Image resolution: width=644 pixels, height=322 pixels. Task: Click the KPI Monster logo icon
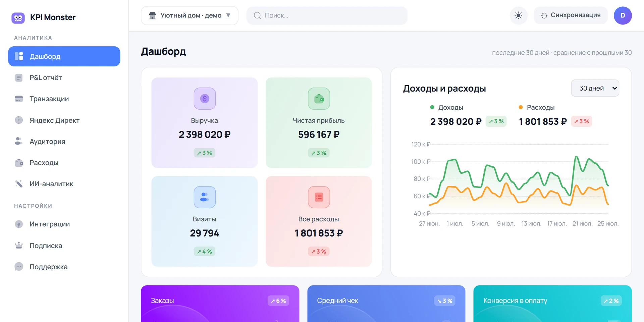click(18, 17)
